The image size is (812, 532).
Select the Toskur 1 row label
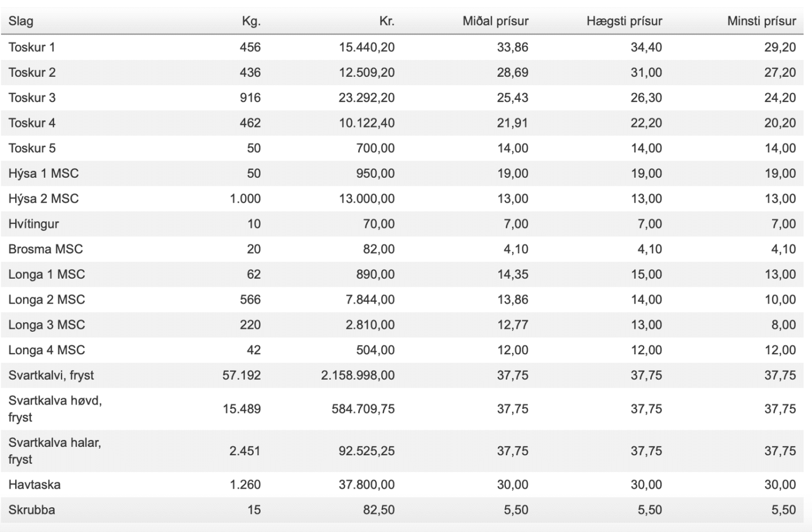tap(32, 47)
